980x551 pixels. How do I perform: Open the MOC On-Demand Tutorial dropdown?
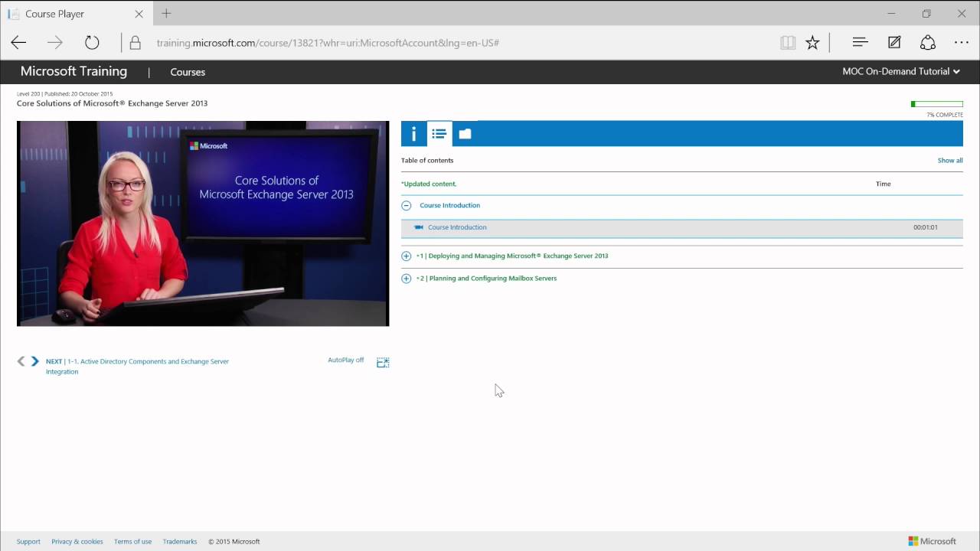901,72
